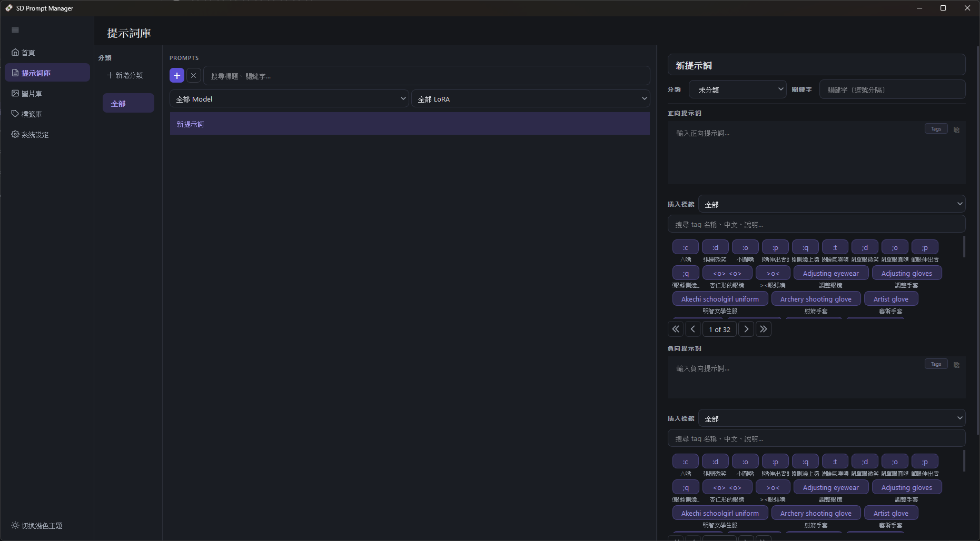Focus the 關鍵字 keywords input field
Viewport: 980px width, 541px height.
point(892,89)
